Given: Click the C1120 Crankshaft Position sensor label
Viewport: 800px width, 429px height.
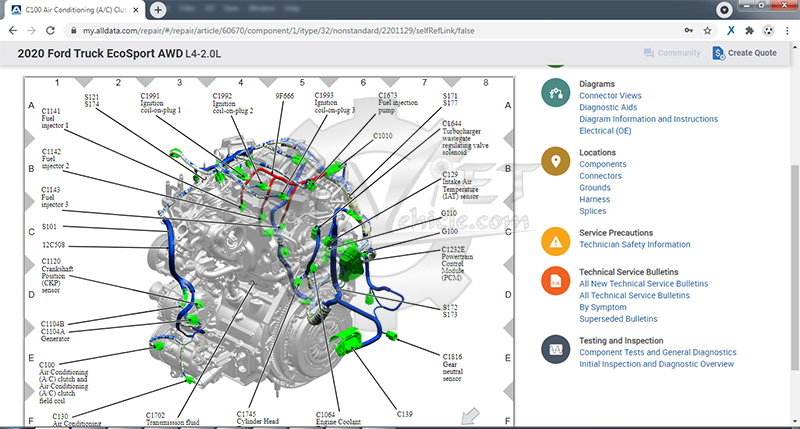Looking at the screenshot, I should coord(57,275).
